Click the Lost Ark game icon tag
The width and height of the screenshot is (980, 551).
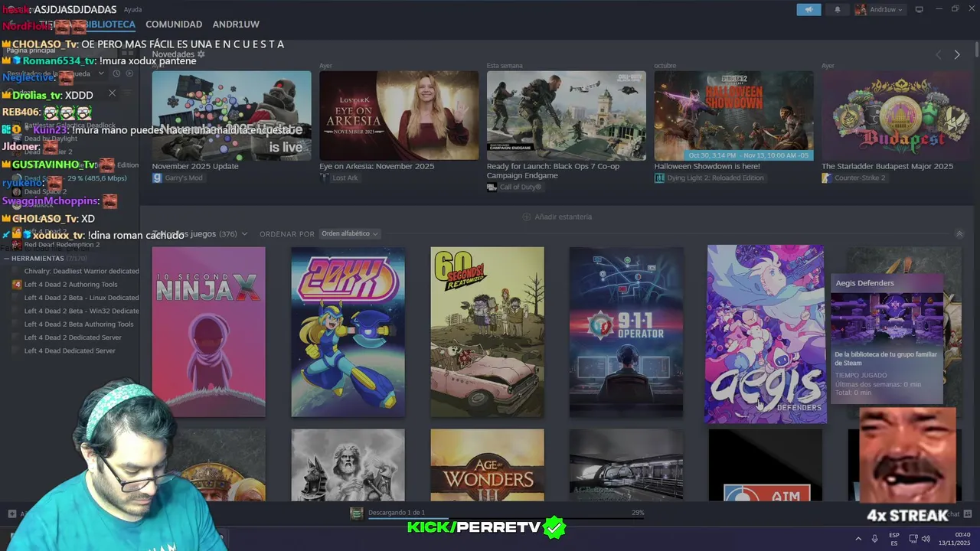point(325,178)
